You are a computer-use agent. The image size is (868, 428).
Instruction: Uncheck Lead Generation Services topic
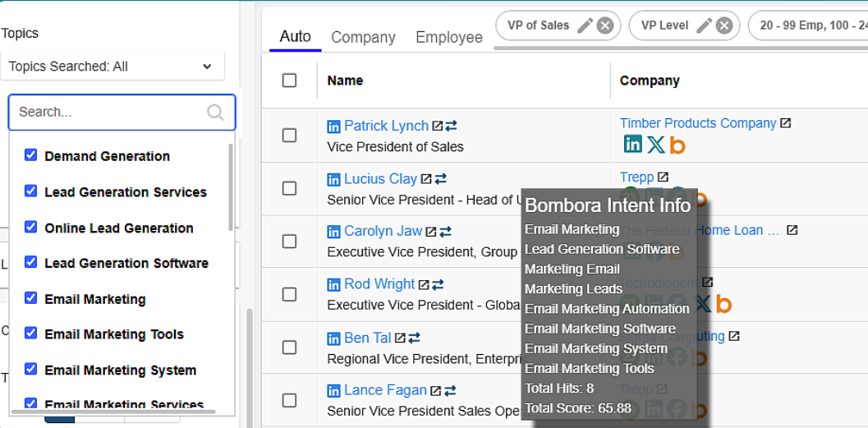(x=31, y=191)
